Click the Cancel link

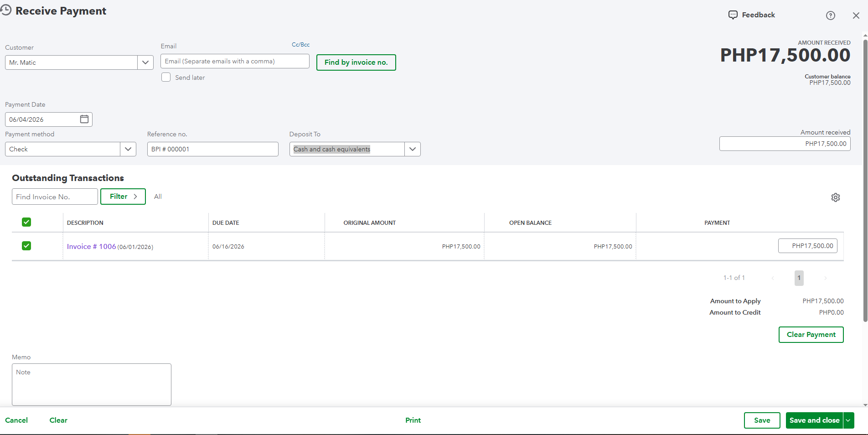pyautogui.click(x=16, y=420)
